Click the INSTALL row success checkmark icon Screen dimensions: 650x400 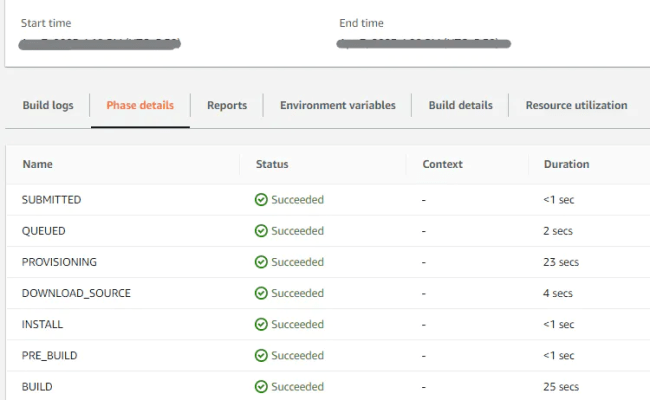261,324
